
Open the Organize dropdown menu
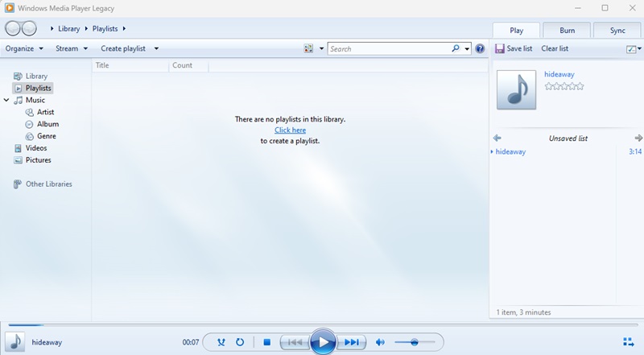click(x=24, y=48)
